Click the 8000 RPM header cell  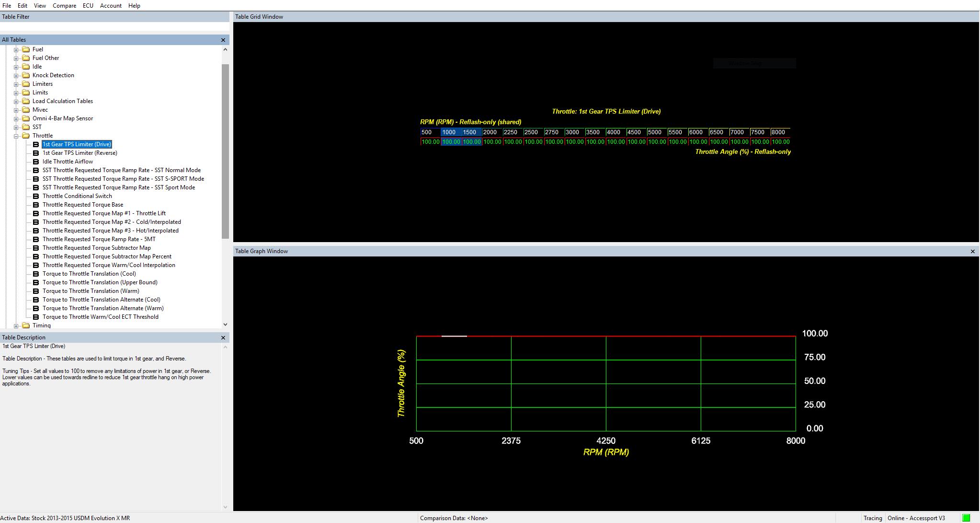781,132
